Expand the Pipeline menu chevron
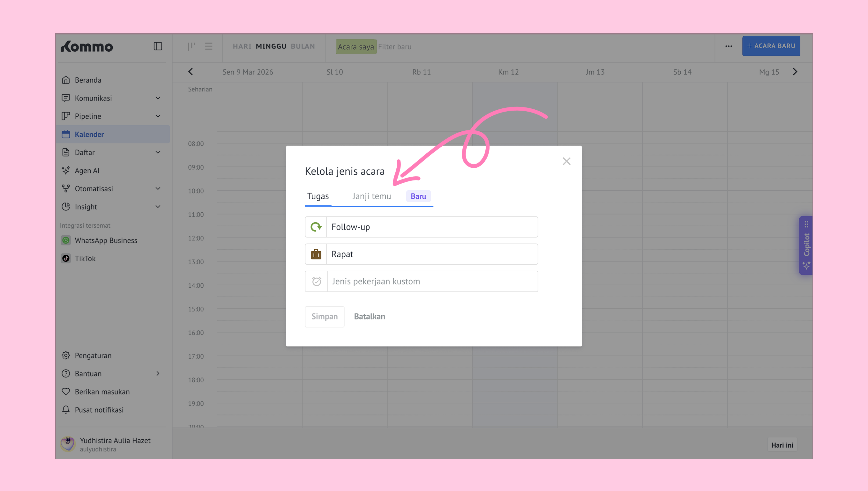This screenshot has height=491, width=868. [158, 116]
